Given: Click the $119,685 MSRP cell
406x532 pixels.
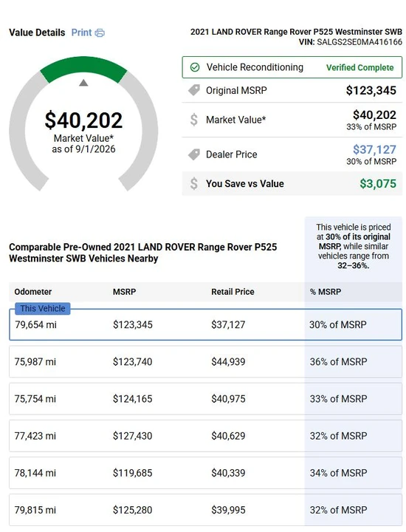Looking at the screenshot, I should click(133, 473).
